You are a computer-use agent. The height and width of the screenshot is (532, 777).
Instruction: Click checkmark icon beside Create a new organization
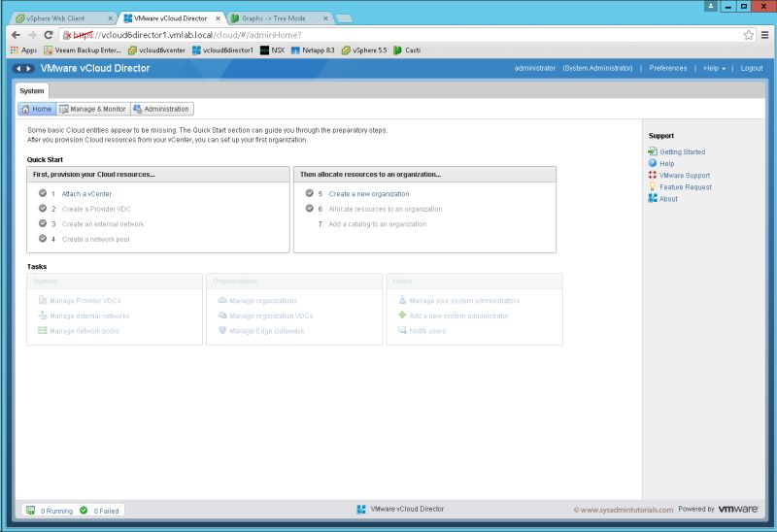309,193
